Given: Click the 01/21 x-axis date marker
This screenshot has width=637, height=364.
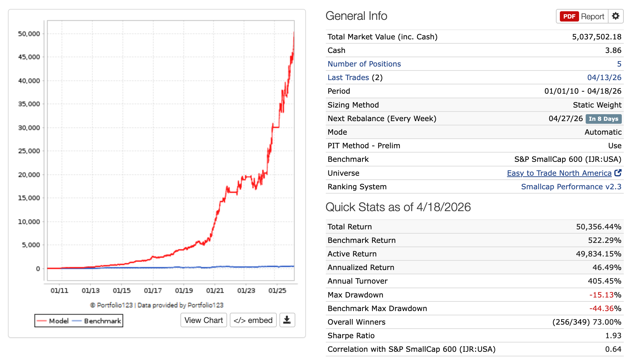Looking at the screenshot, I should 215,291.
